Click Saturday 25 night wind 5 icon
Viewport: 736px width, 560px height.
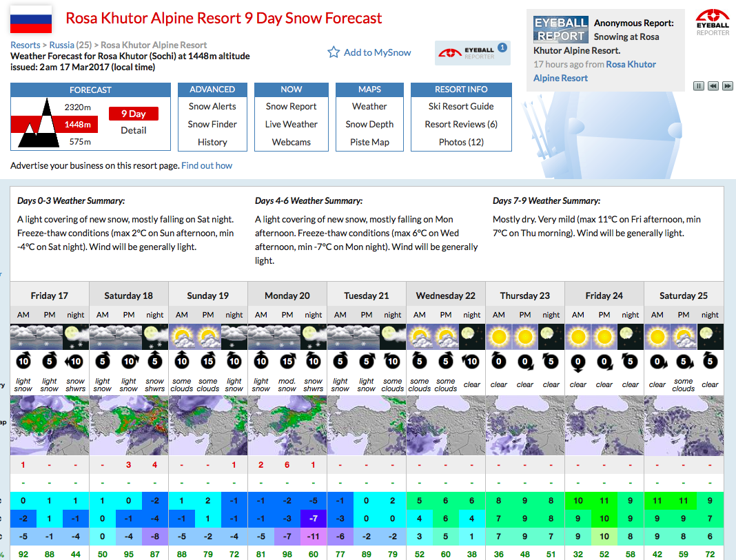710,361
